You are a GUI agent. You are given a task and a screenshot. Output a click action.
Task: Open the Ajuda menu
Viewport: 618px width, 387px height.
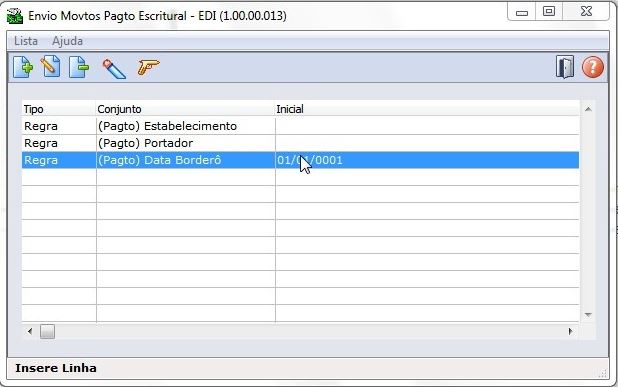point(67,41)
